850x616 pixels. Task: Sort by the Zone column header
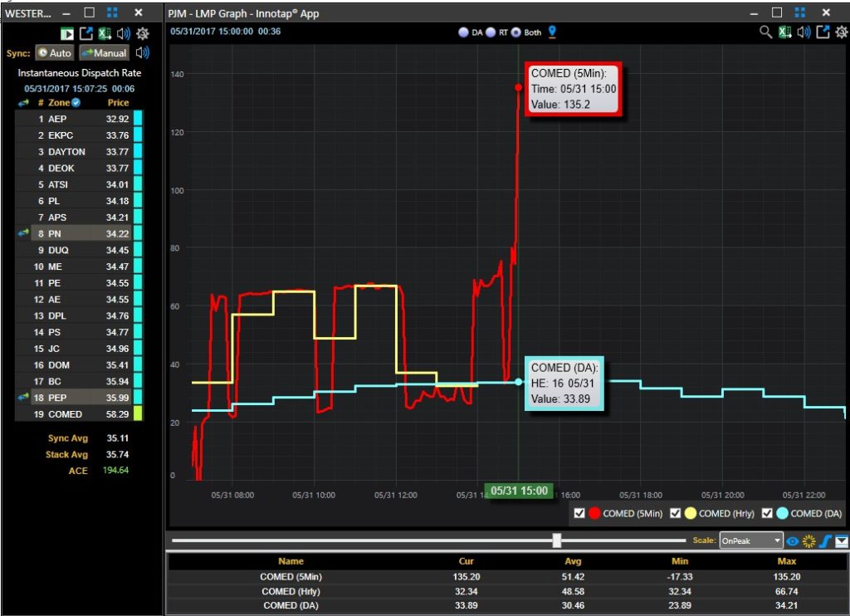click(59, 102)
